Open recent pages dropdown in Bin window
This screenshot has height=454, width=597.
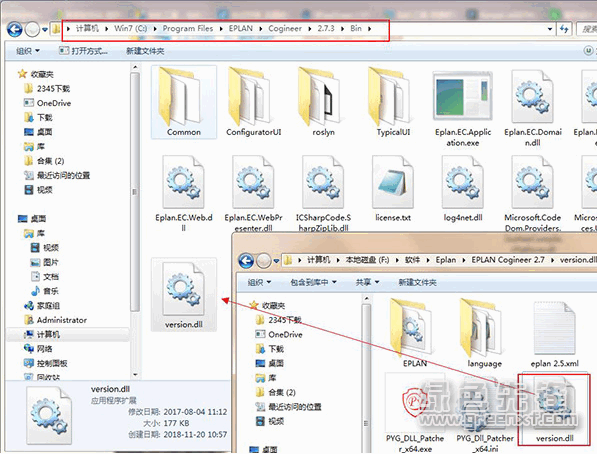(x=45, y=29)
